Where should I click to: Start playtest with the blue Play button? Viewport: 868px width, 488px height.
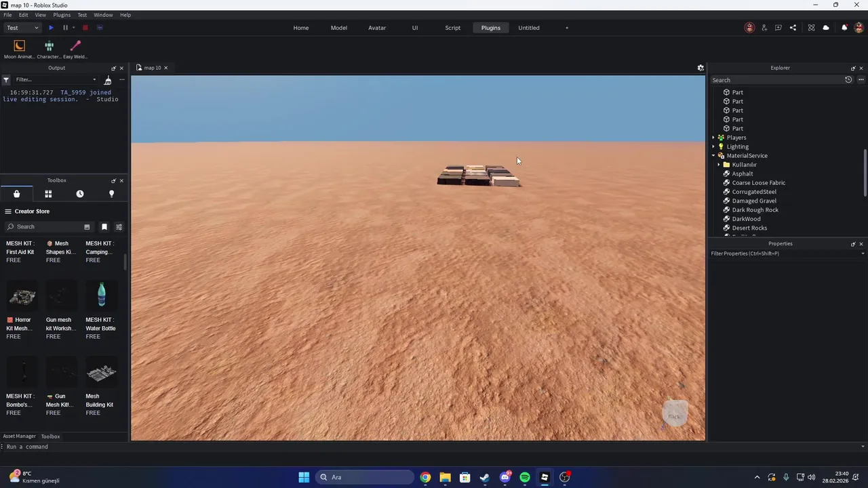51,28
